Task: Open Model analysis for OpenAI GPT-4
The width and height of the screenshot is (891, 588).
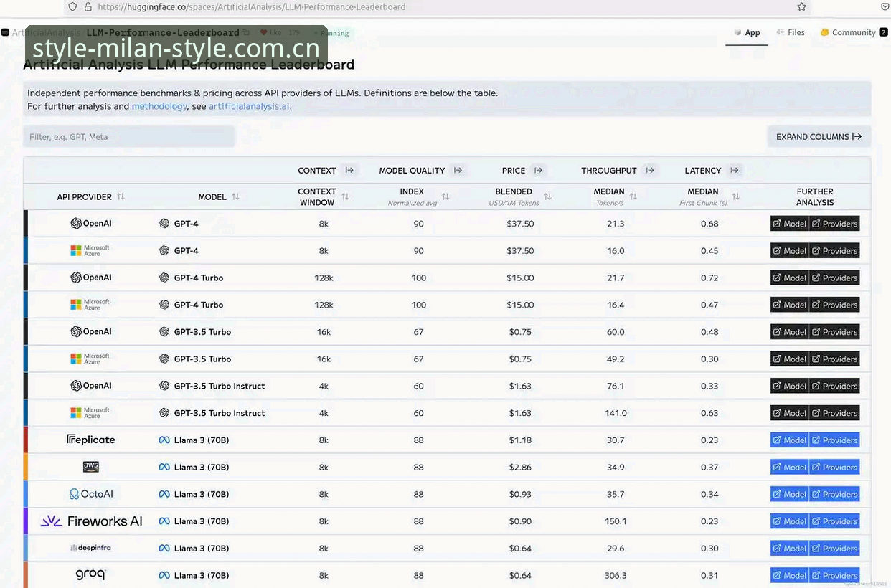Action: click(x=790, y=224)
